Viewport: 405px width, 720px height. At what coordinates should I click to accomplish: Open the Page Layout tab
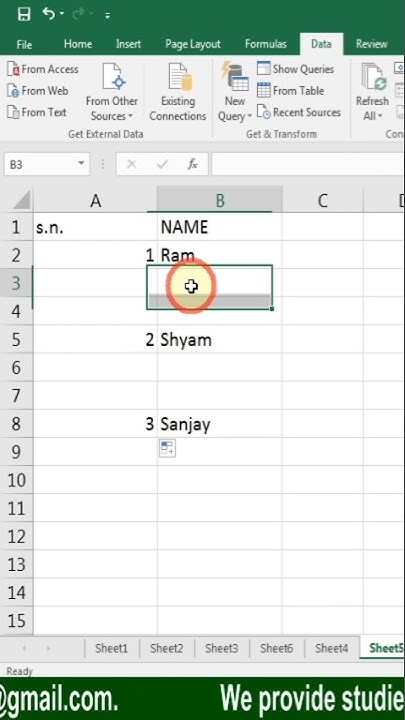pos(193,44)
